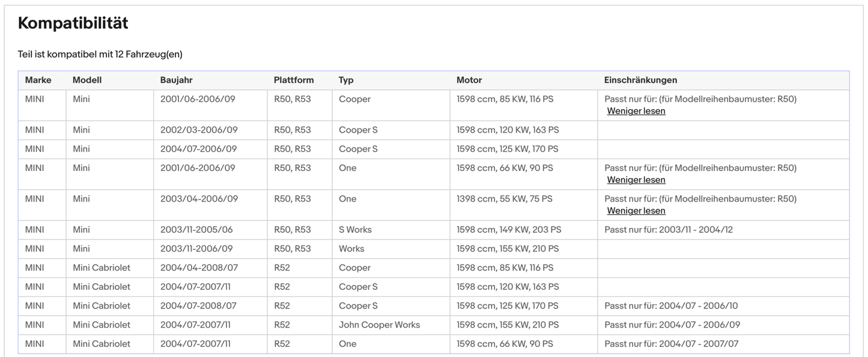Select the Motor column header
868x357 pixels.
point(469,80)
